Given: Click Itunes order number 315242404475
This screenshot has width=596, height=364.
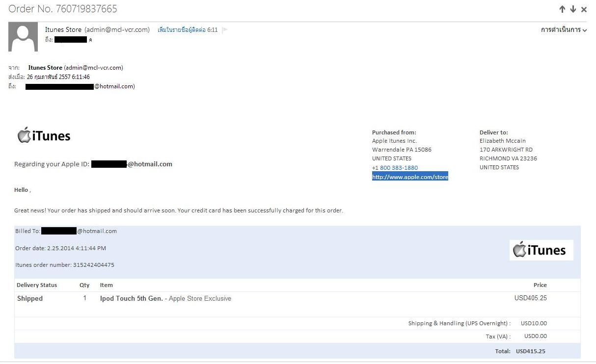Looking at the screenshot, I should [65, 265].
